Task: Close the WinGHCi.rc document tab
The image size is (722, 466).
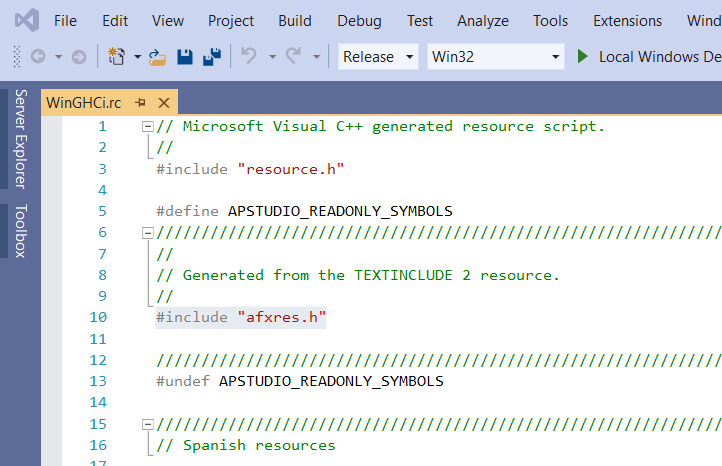Action: pos(163,102)
